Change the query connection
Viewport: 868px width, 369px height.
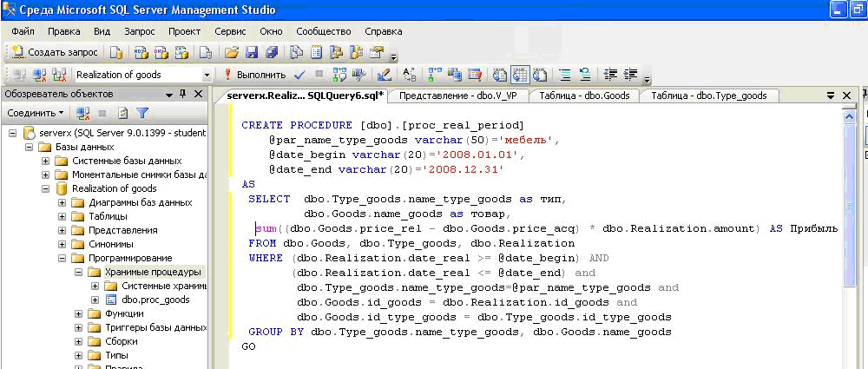point(59,75)
